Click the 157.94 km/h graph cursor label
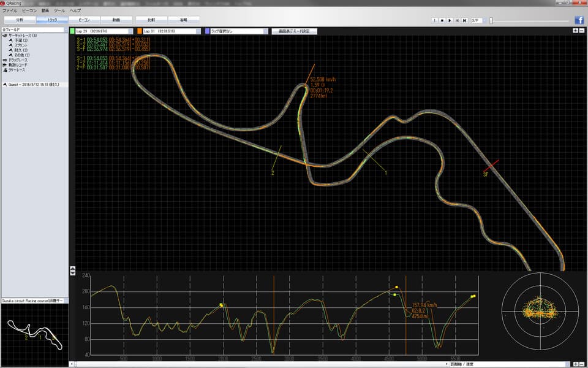Viewport: 588px width, 368px height. coord(424,305)
